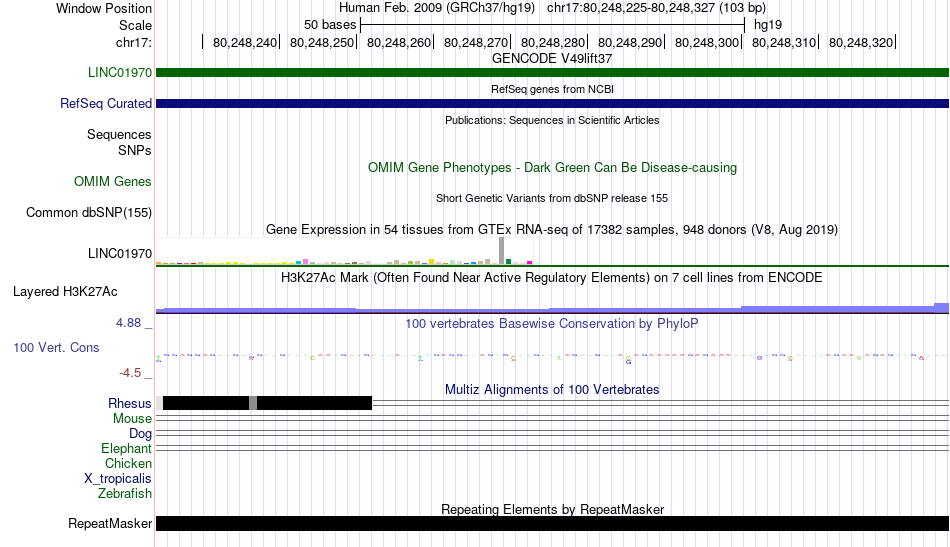Click the SNPs track label
The image size is (950, 547).
pyautogui.click(x=135, y=150)
